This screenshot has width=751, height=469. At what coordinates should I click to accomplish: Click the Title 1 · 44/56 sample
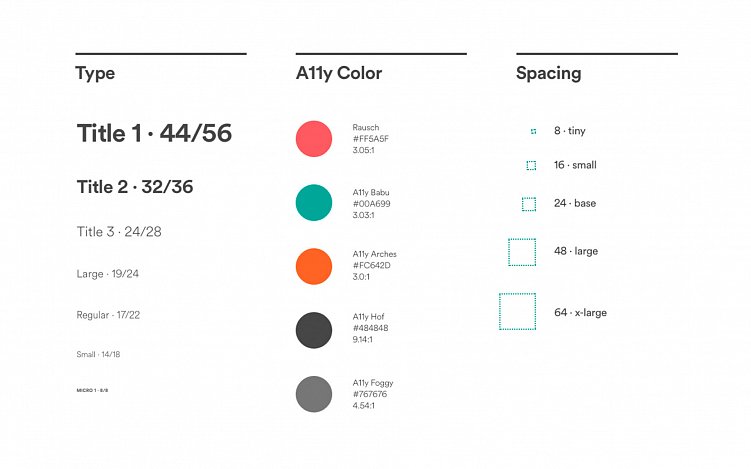point(154,133)
